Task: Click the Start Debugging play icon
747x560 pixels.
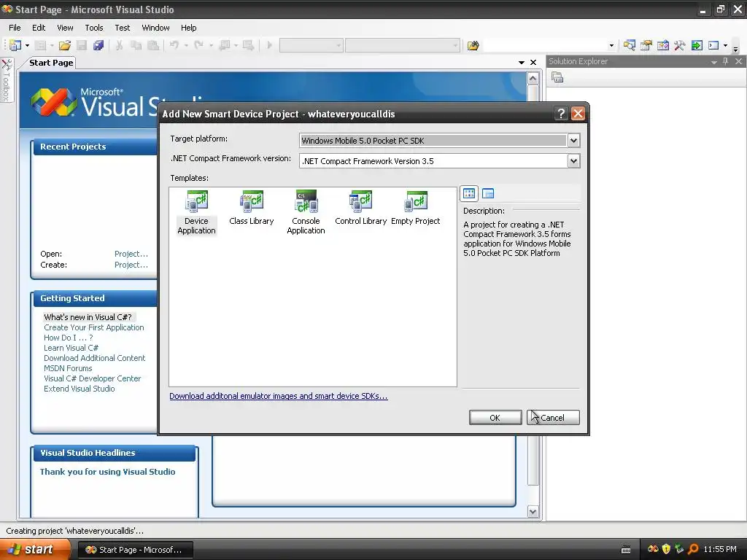Action: [269, 46]
